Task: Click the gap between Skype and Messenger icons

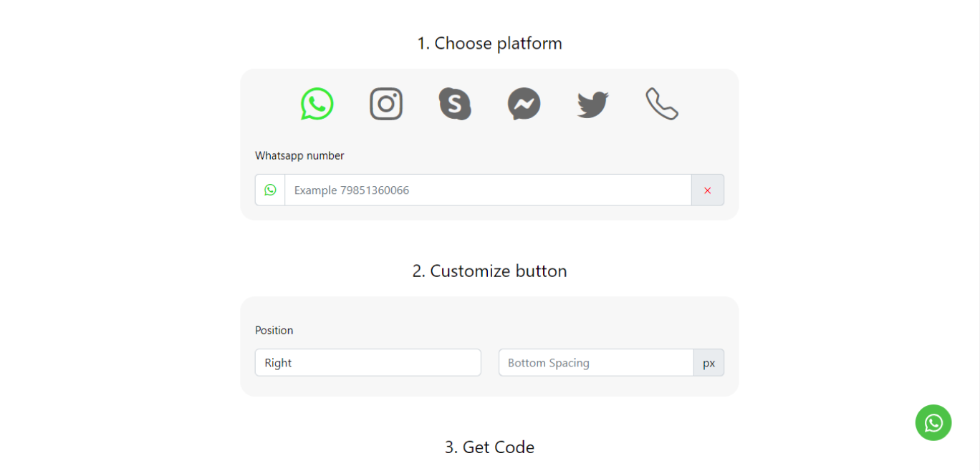Action: (x=489, y=104)
